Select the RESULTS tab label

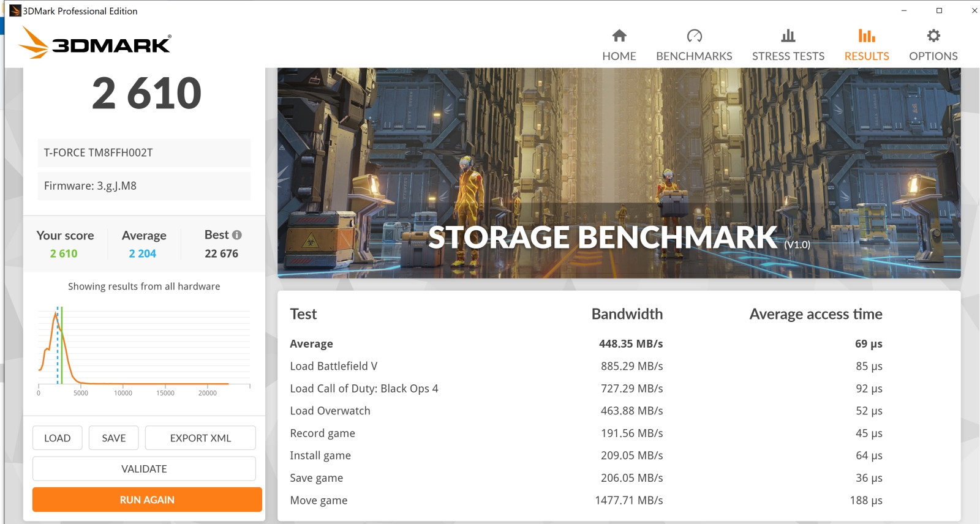pos(867,56)
